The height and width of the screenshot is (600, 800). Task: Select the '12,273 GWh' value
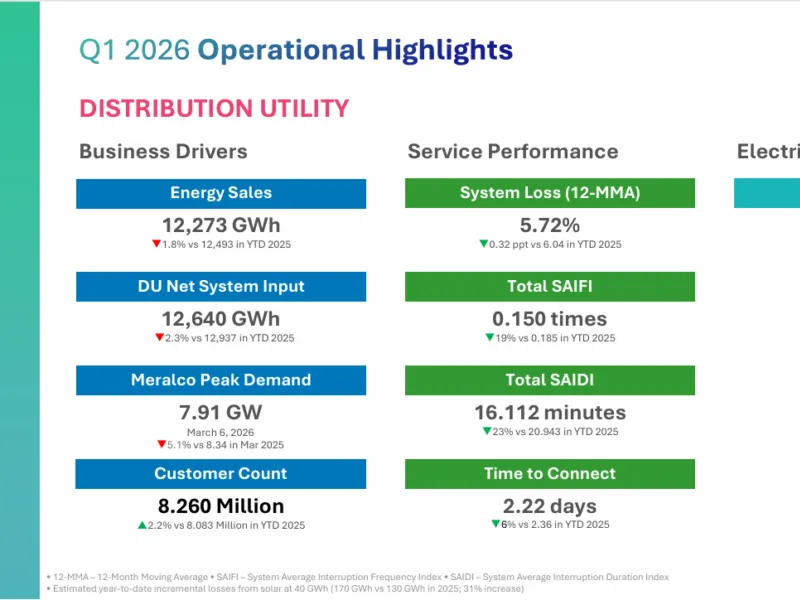pyautogui.click(x=221, y=225)
